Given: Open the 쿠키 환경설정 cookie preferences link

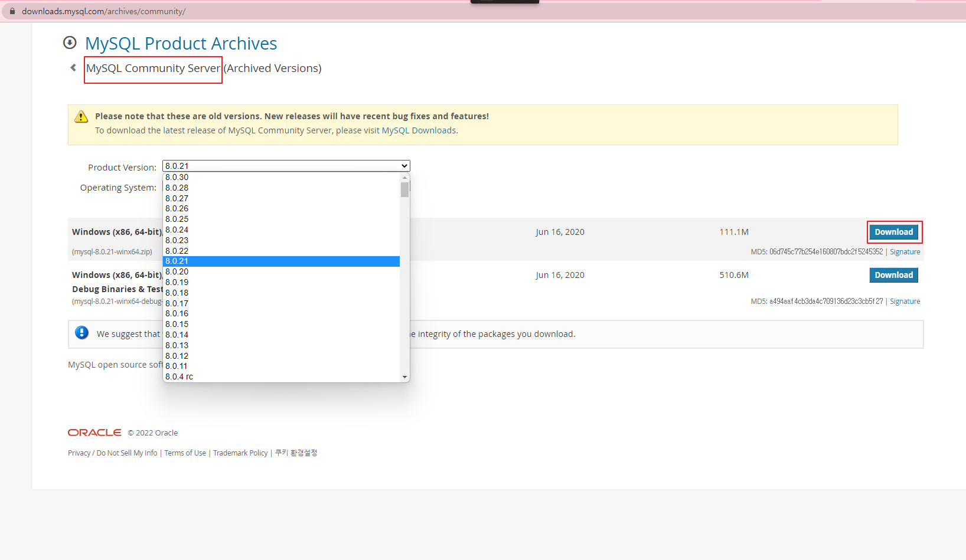Looking at the screenshot, I should pos(296,453).
